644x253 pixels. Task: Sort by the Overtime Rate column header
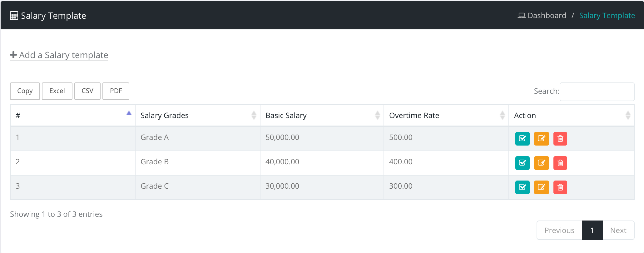[x=446, y=115]
